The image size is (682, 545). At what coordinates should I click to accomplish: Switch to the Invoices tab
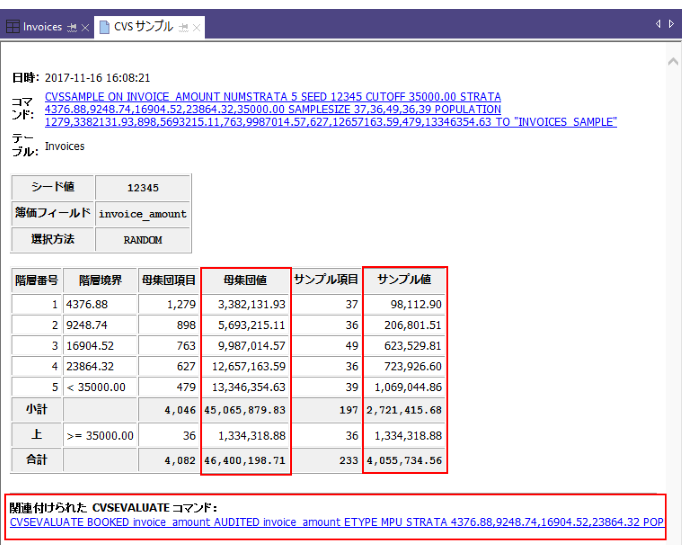click(42, 27)
